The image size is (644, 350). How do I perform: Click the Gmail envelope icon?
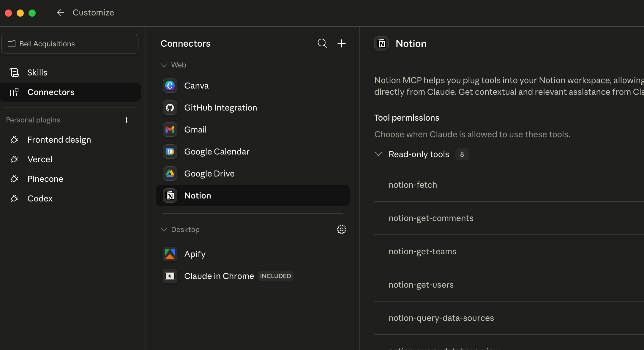pyautogui.click(x=170, y=130)
